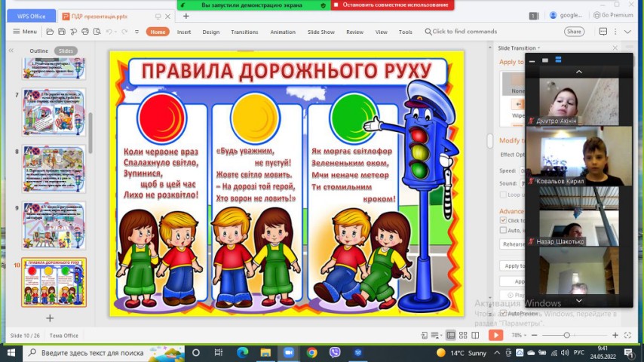Open Viber from the Windows taskbar
Viewport: 644px width, 362px height.
(x=335, y=352)
